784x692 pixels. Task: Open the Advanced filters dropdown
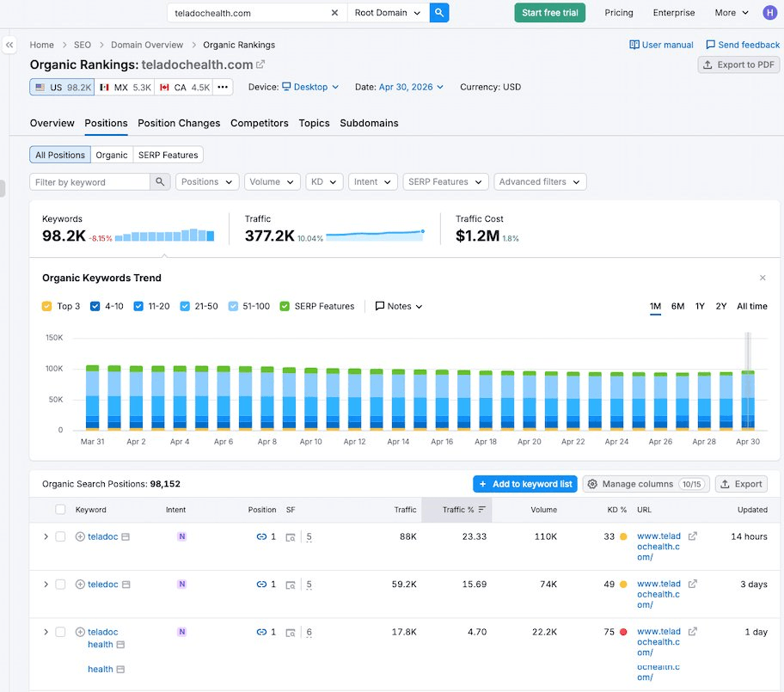[540, 181]
